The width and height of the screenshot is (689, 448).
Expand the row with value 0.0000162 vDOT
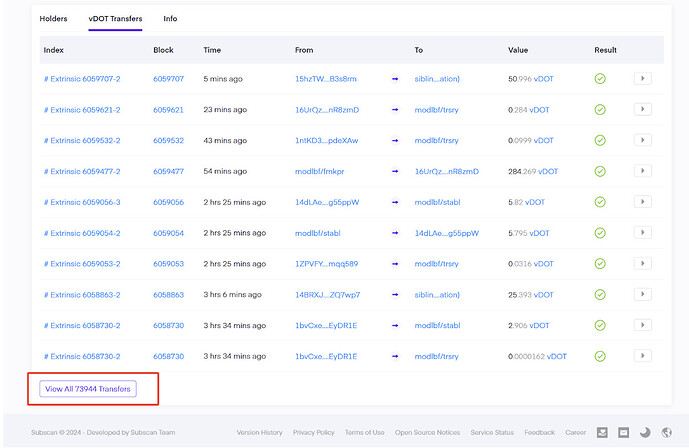(x=642, y=356)
